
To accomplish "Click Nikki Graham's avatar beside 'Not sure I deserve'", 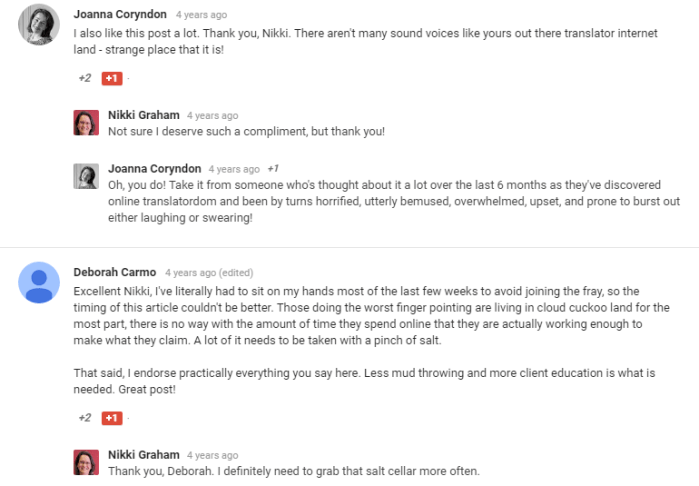I will [86, 123].
